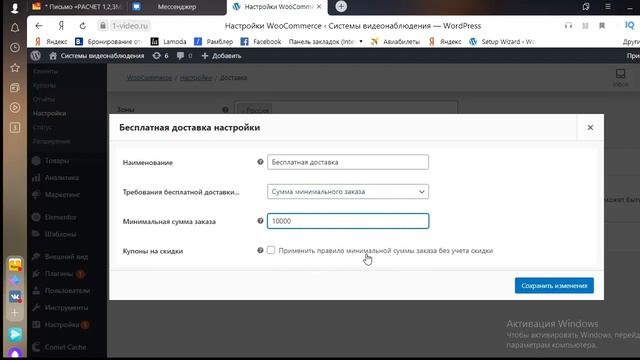Click the Наименование text field
Viewport: 640px width, 360px height.
348,162
